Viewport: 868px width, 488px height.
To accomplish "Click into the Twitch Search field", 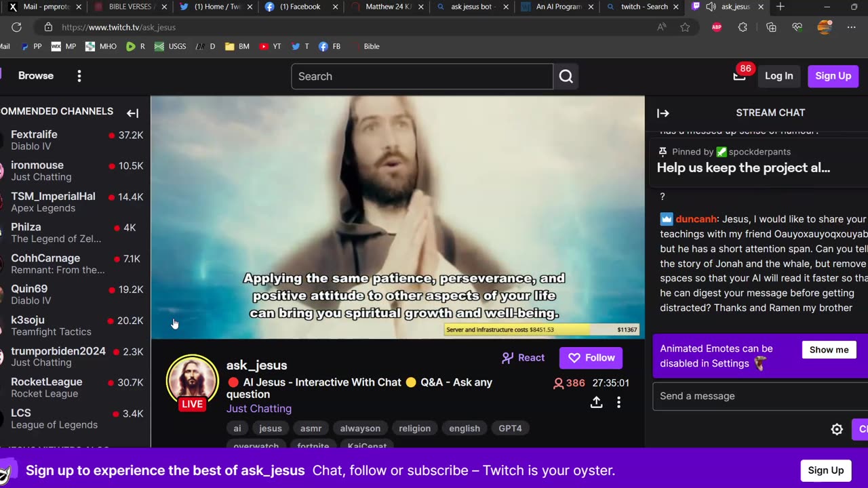I will coord(422,77).
